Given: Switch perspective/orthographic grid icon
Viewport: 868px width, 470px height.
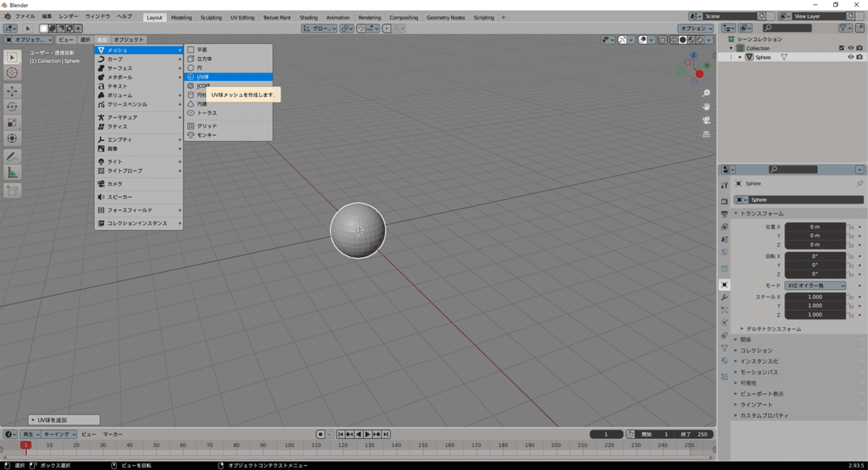Looking at the screenshot, I should 706,134.
